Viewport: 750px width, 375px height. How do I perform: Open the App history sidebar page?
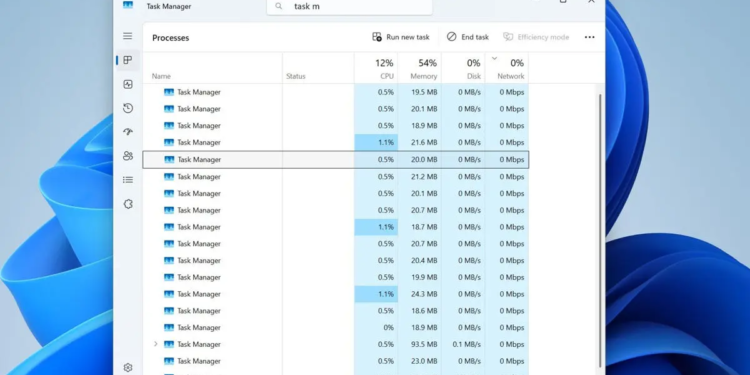pos(127,108)
